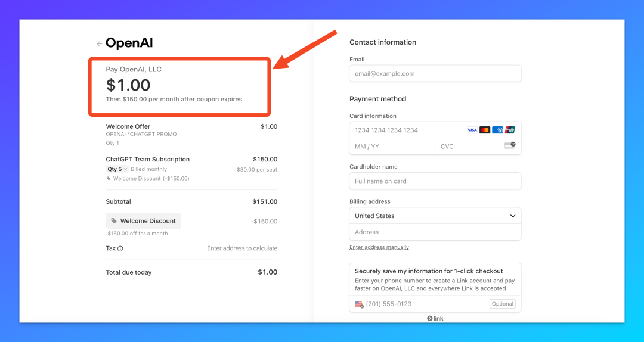The image size is (644, 342).
Task: Click the UnionPay card icon
Action: point(510,130)
